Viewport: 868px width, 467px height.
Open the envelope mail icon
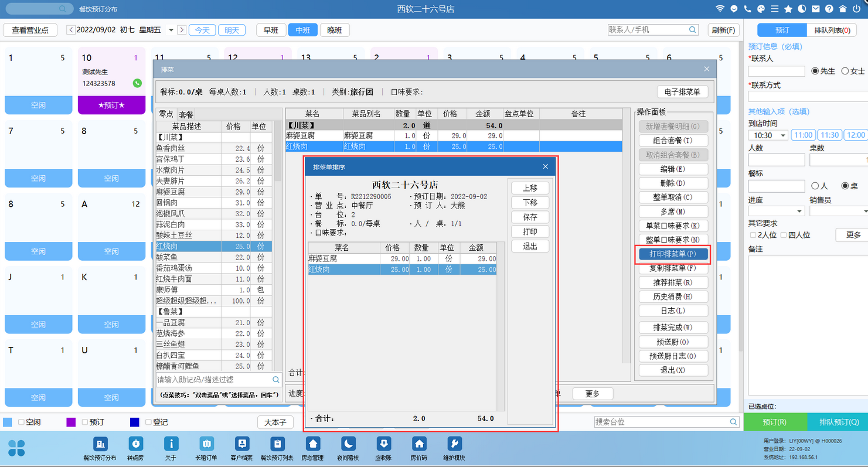pos(815,9)
